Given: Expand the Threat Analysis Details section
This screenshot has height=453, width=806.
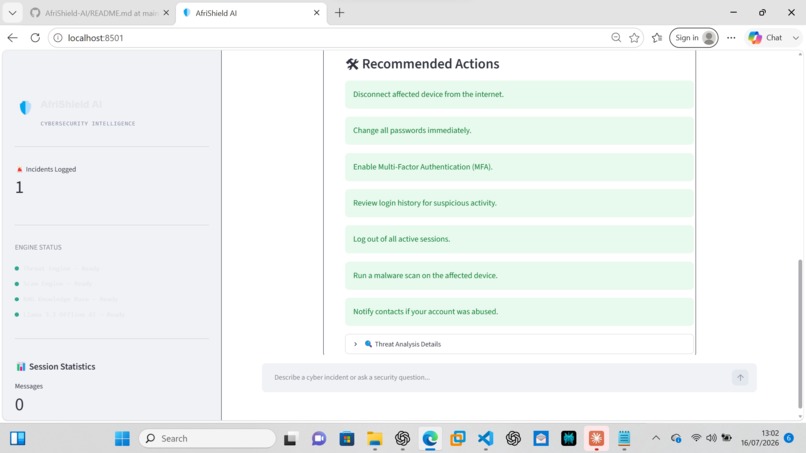Looking at the screenshot, I should 519,344.
